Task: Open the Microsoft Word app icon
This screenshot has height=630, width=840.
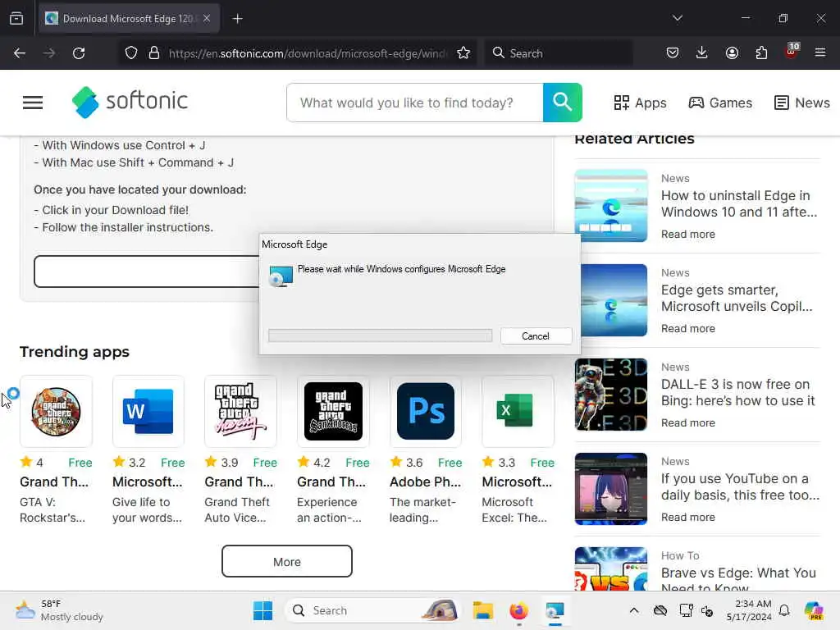Action: coord(148,412)
